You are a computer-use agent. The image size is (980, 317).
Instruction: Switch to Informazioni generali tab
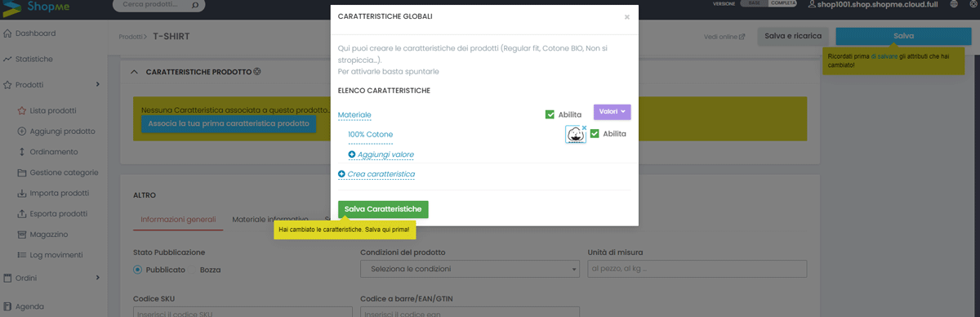178,220
